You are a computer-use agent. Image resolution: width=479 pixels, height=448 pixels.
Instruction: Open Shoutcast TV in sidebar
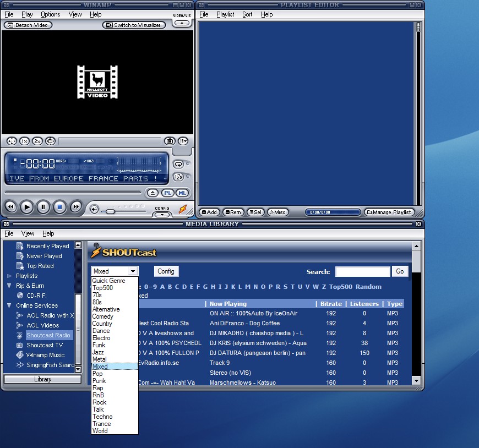45,345
